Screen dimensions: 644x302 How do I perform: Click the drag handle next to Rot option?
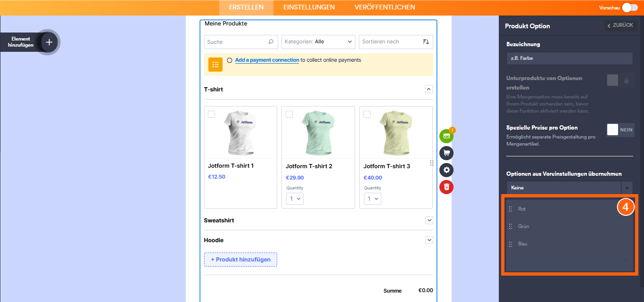tap(511, 208)
